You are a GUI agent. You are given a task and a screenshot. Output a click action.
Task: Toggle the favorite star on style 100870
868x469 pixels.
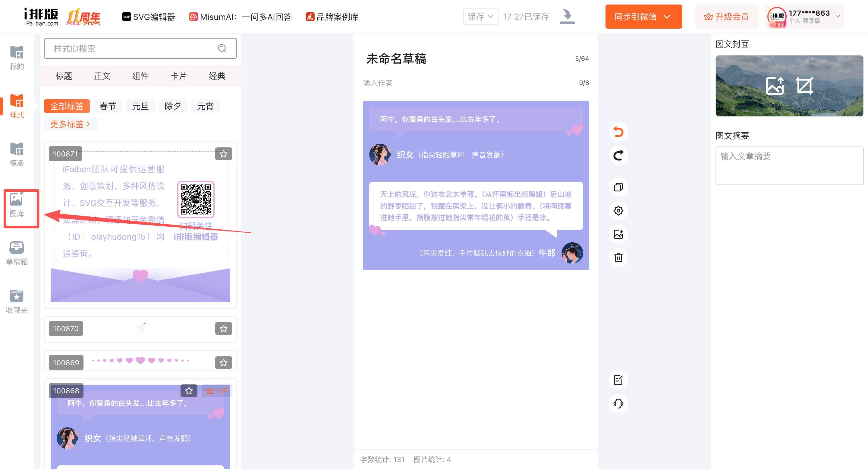point(223,329)
